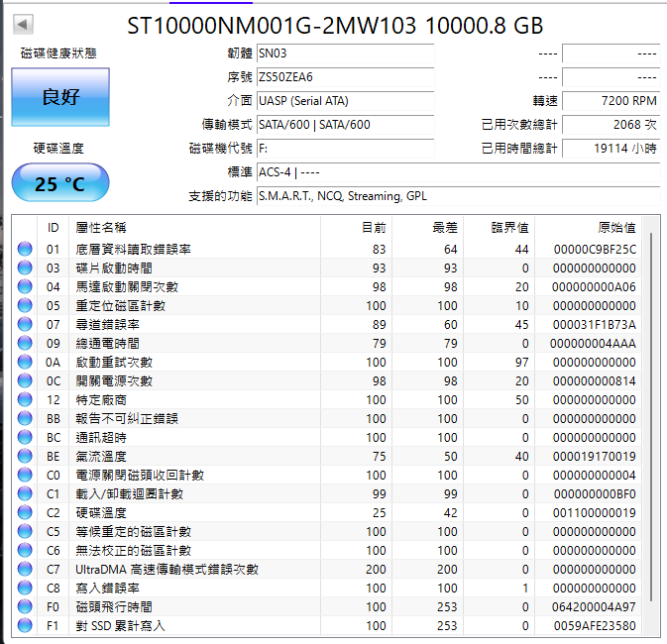Click the status orb for attribute 12
Screen dimensions: 667x644
(x=25, y=399)
